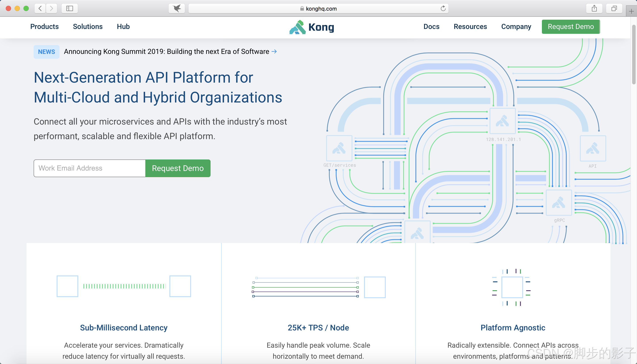The height and width of the screenshot is (364, 637).
Task: Open the Resources navigation menu
Action: click(x=470, y=27)
